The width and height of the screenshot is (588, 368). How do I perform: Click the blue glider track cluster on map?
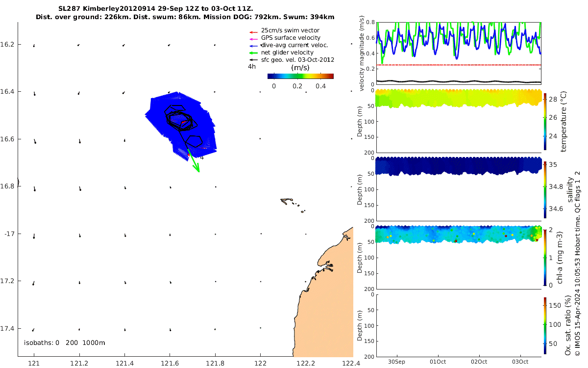[181, 126]
